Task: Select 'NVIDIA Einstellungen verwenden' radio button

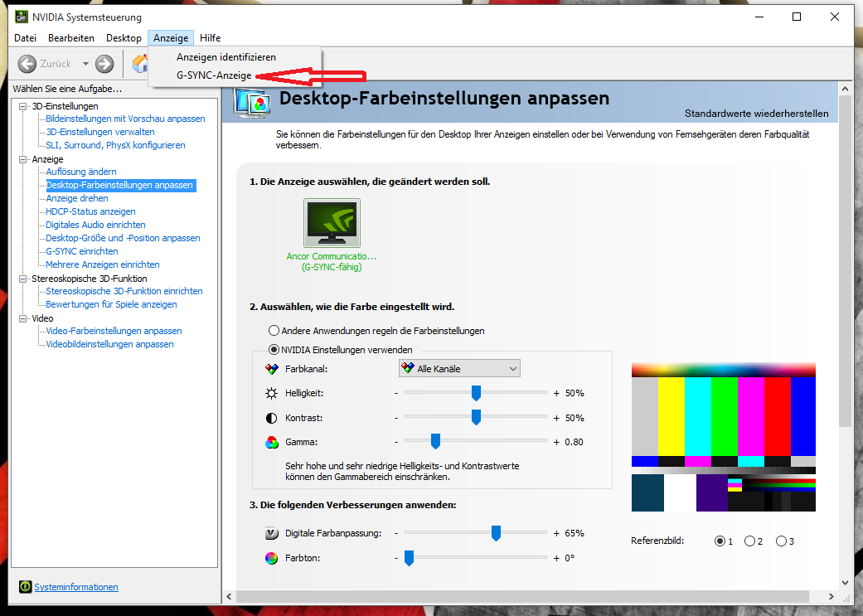Action: coord(274,350)
